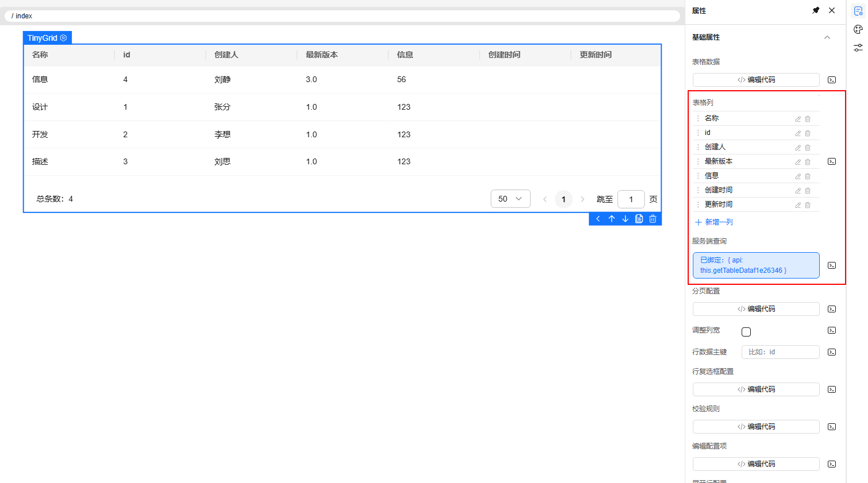This screenshot has width=868, height=483.
Task: Click 编辑代码 button under 分页配置
Action: pyautogui.click(x=756, y=309)
